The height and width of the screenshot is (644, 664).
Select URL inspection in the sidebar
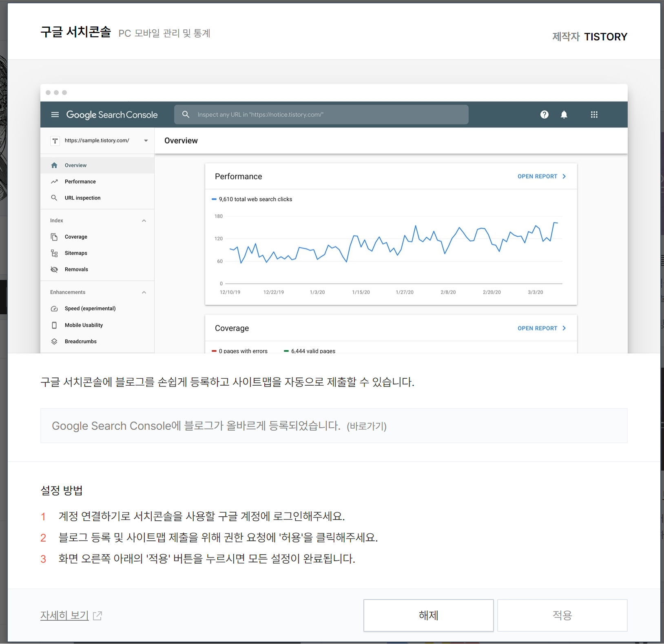click(x=97, y=198)
